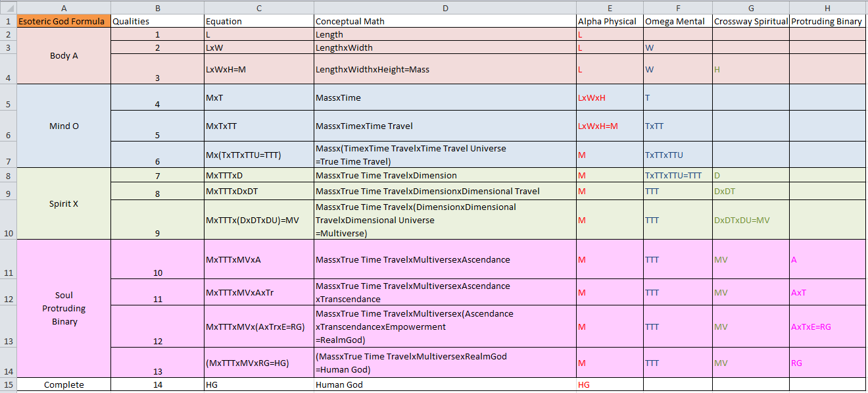Click the "Complete" cell in column A

pyautogui.click(x=64, y=384)
